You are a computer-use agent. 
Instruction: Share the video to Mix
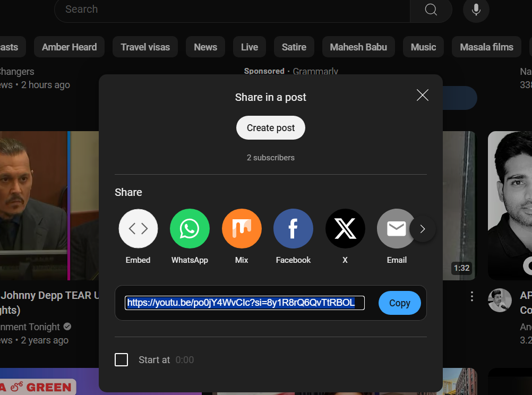pyautogui.click(x=242, y=228)
